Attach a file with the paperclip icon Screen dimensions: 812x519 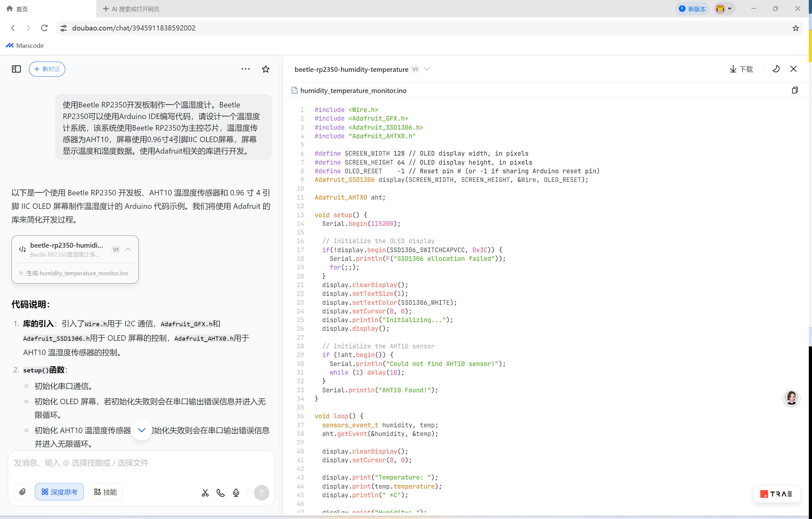(22, 492)
